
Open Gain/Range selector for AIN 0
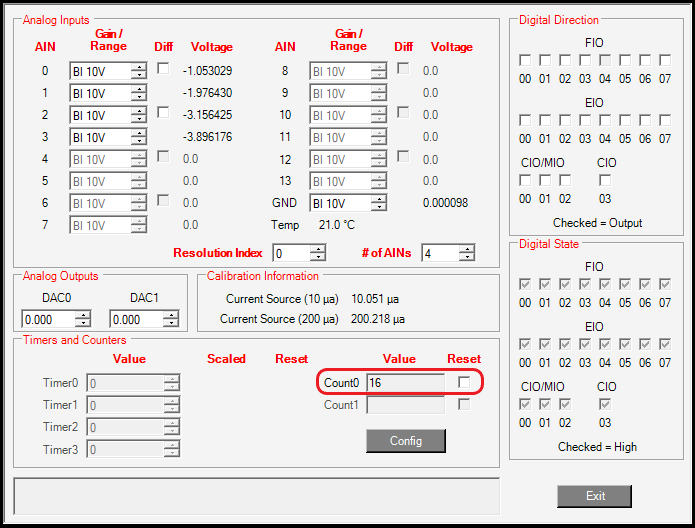pos(138,71)
